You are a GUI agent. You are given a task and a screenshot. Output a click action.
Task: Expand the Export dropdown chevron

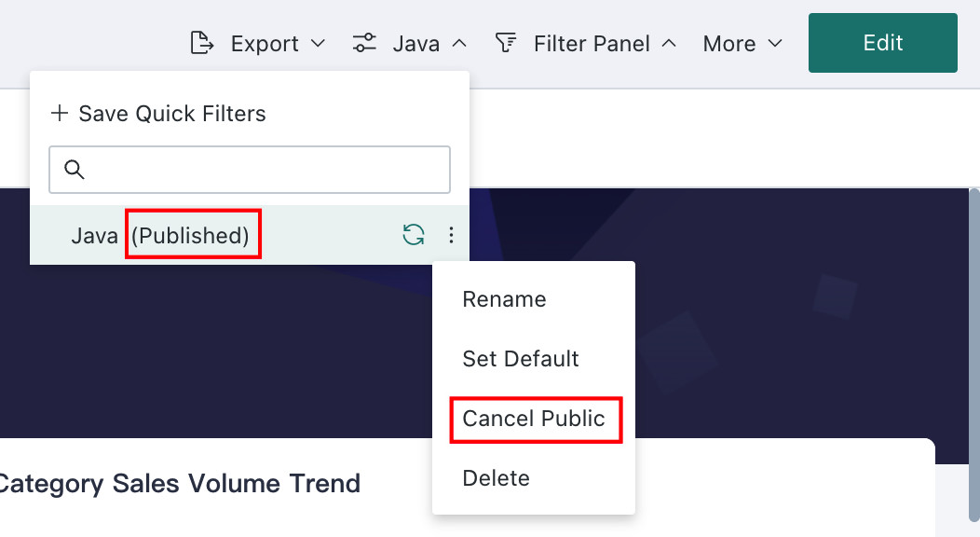point(318,43)
